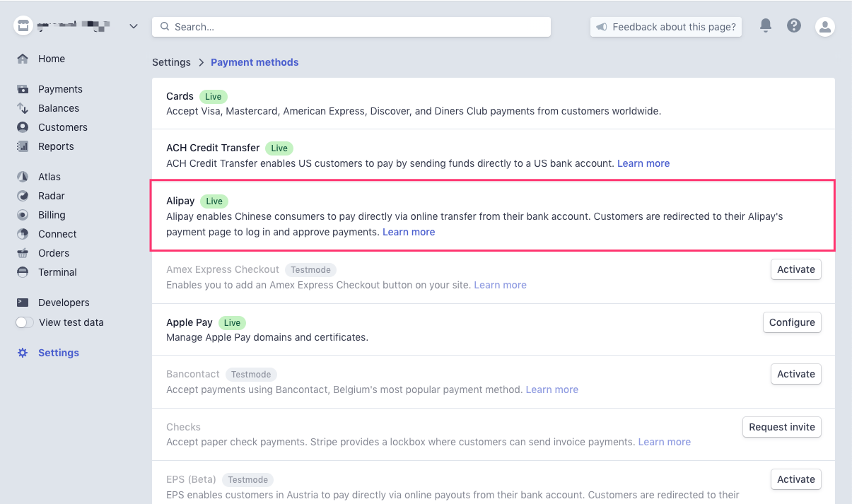Open the user profile avatar
Screen dimensions: 852x504
(825, 27)
